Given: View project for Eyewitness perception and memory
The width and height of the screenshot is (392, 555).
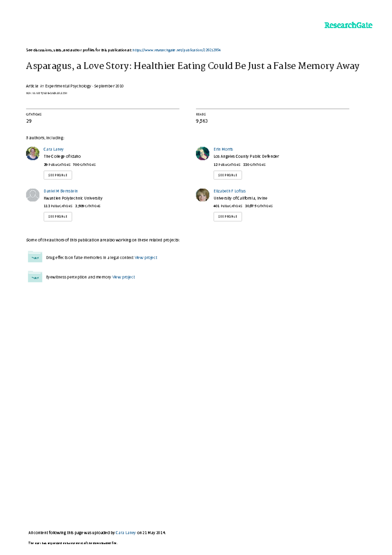Looking at the screenshot, I should coord(123,277).
